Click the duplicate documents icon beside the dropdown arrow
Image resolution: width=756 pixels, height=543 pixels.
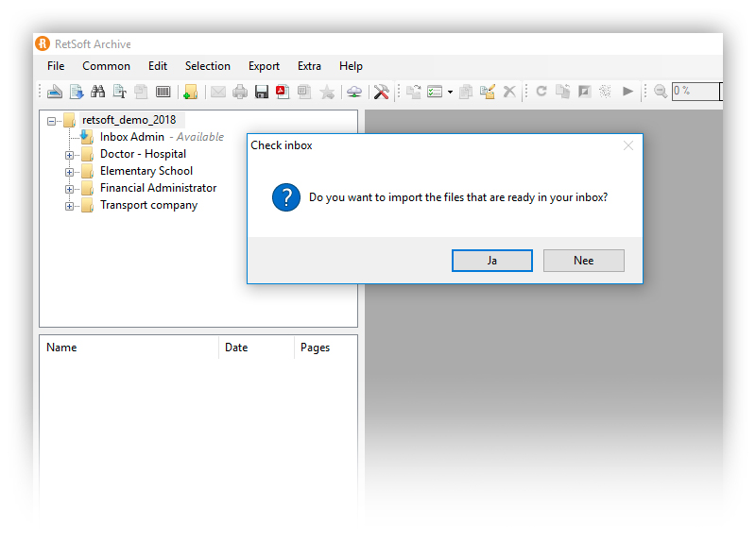466,92
